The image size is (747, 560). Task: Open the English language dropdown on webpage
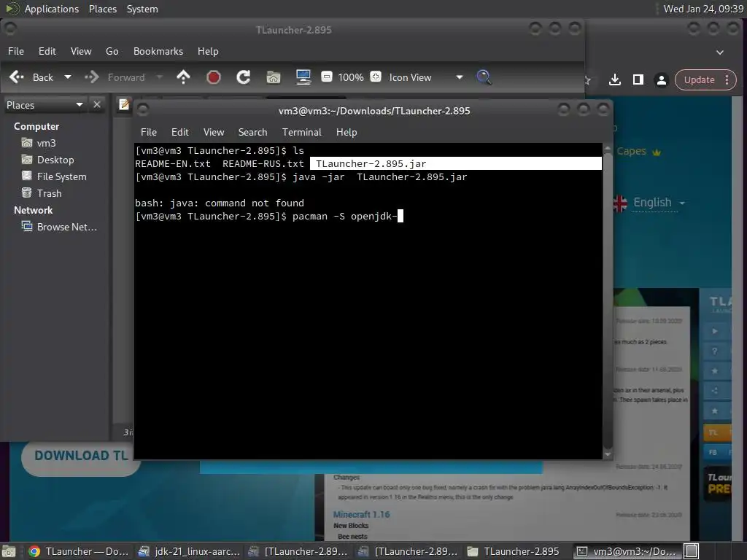(659, 203)
